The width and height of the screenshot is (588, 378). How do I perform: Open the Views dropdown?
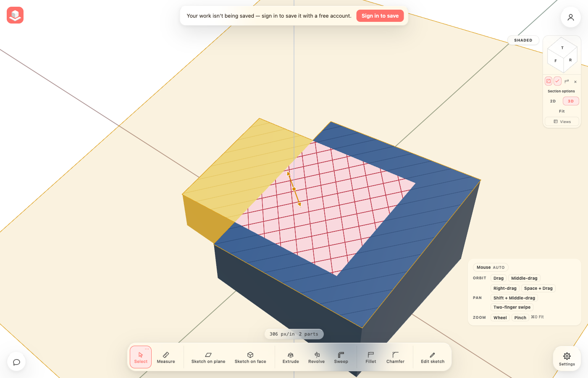pyautogui.click(x=562, y=122)
